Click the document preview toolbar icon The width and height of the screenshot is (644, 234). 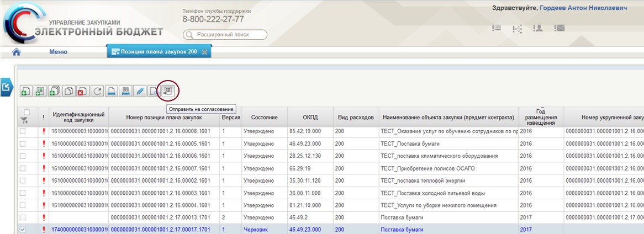coord(153,91)
